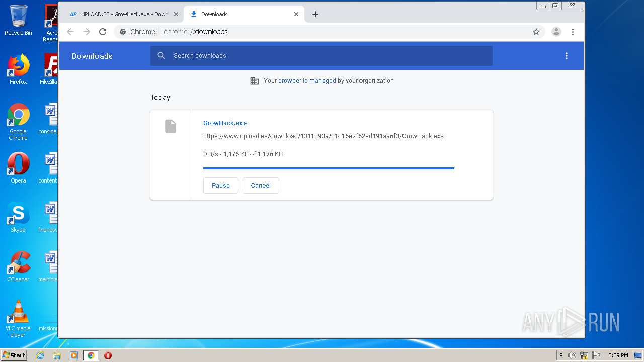Go back in Chrome navigation
The height and width of the screenshot is (362, 644).
[x=70, y=32]
